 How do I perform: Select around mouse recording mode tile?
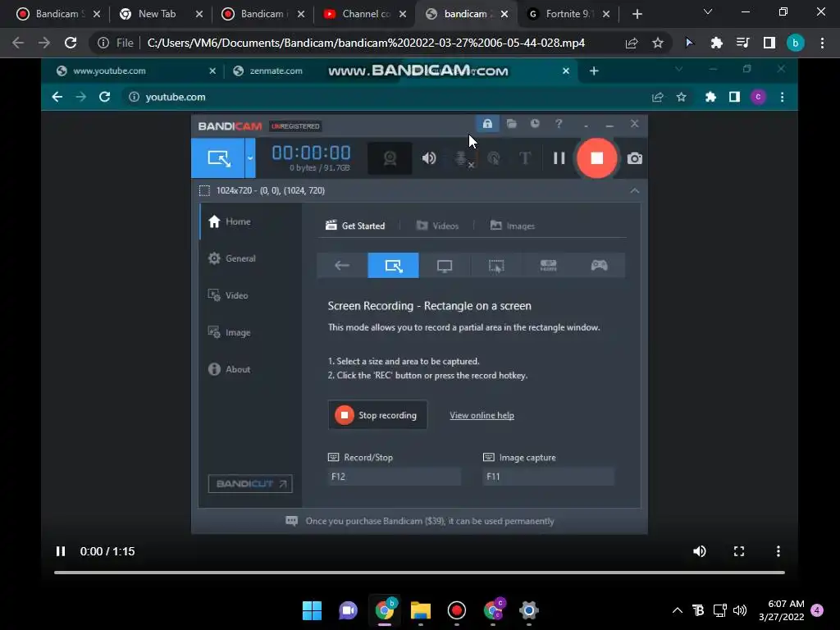click(x=496, y=265)
